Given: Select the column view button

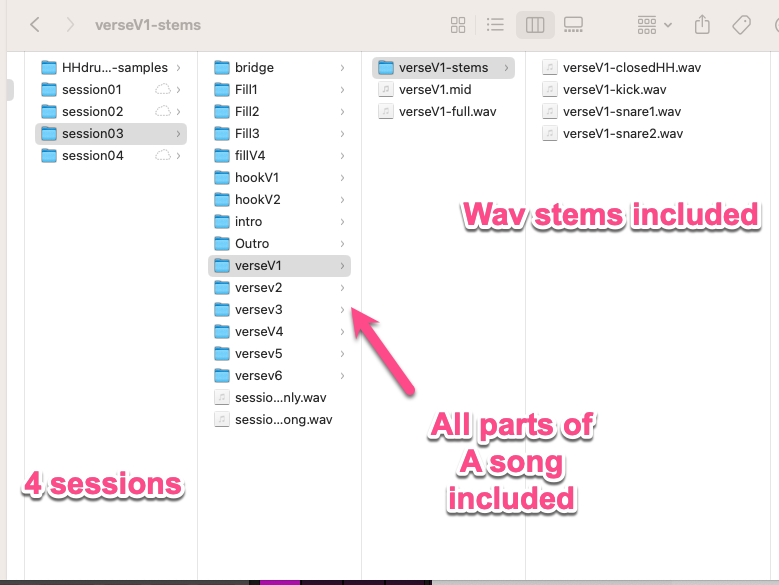Looking at the screenshot, I should click(535, 25).
